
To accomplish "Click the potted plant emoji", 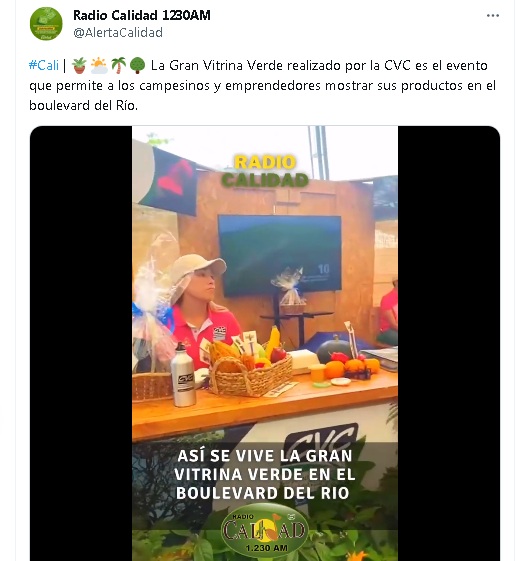I will point(79,65).
